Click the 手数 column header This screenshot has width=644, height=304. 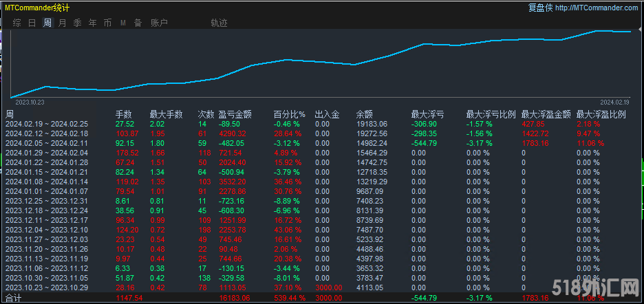[123, 114]
